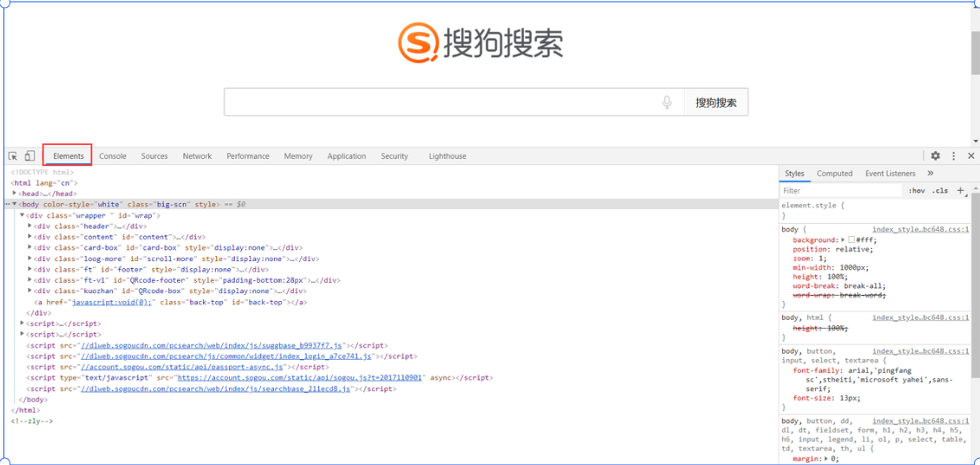Expand the first collapsed script node
The height and width of the screenshot is (465, 980).
point(22,323)
